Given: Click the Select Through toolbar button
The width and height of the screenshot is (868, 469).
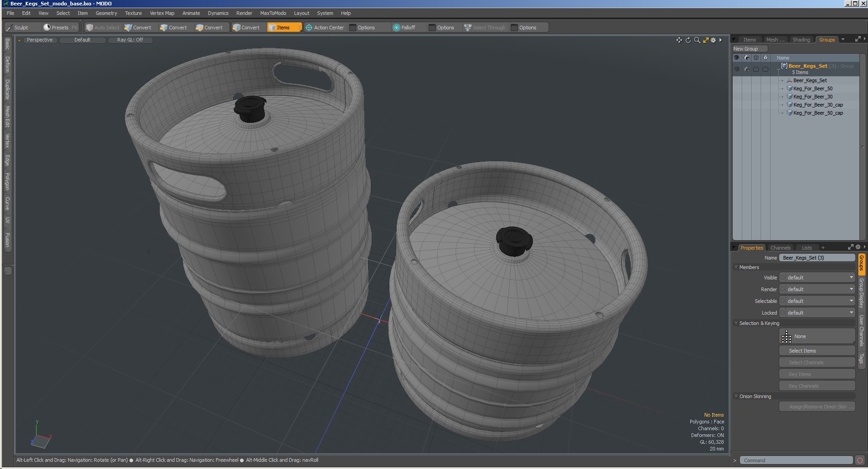Looking at the screenshot, I should click(x=485, y=28).
